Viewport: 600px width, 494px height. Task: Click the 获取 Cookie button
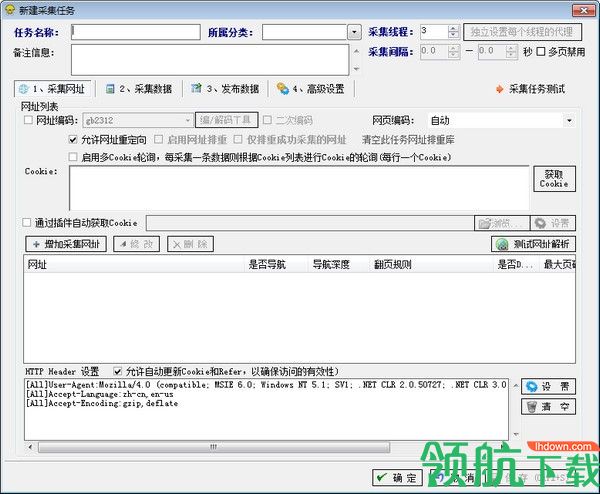[x=554, y=179]
